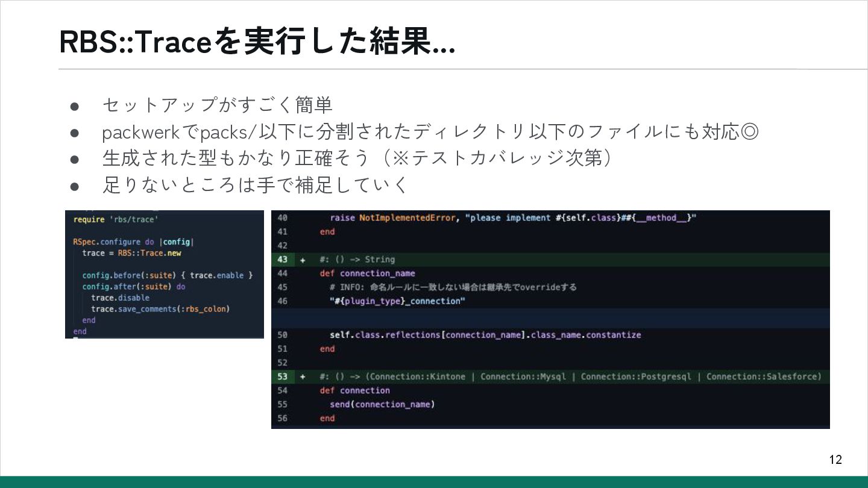
Task: Click "Connection::Salesforce" in line 53
Action: tap(761, 377)
